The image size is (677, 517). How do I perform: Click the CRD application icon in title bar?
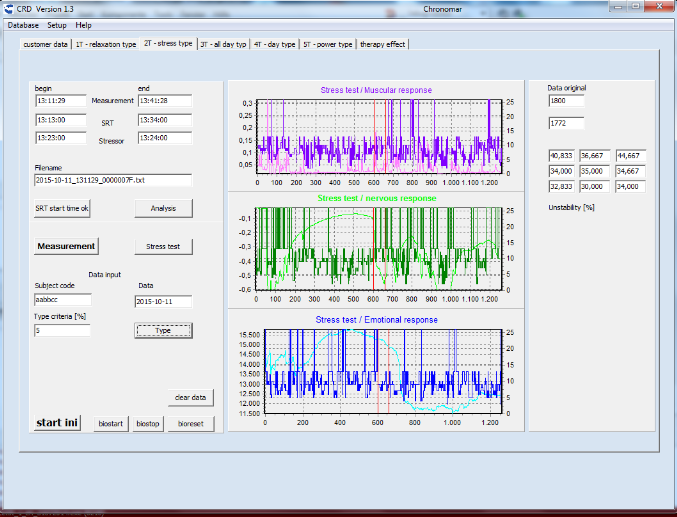tap(10, 9)
